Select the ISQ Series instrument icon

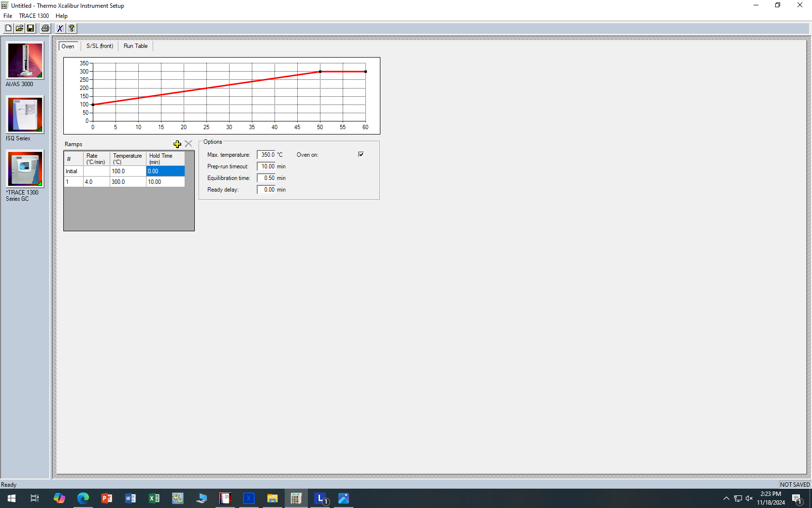[x=25, y=115]
